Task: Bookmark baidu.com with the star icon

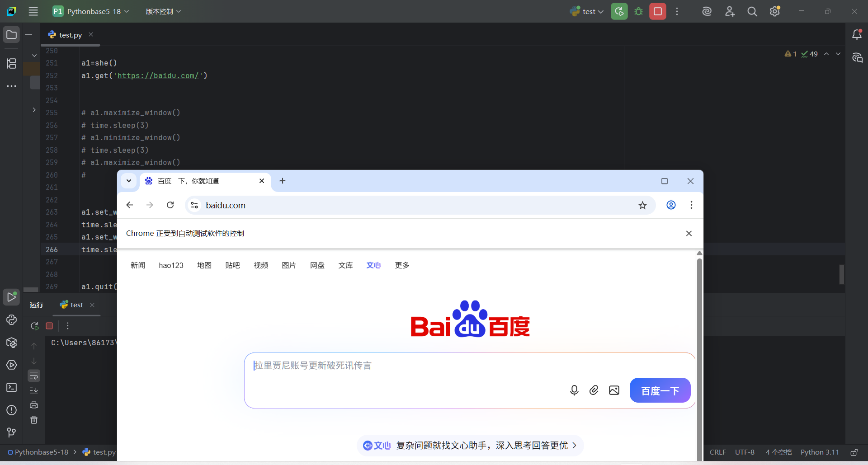Action: click(642, 206)
